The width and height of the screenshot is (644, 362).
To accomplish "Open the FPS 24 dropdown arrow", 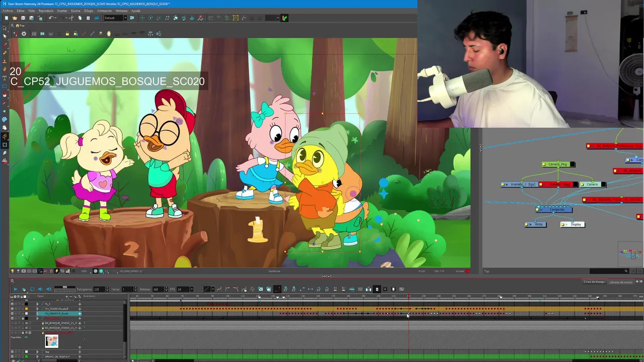I will click(x=192, y=289).
